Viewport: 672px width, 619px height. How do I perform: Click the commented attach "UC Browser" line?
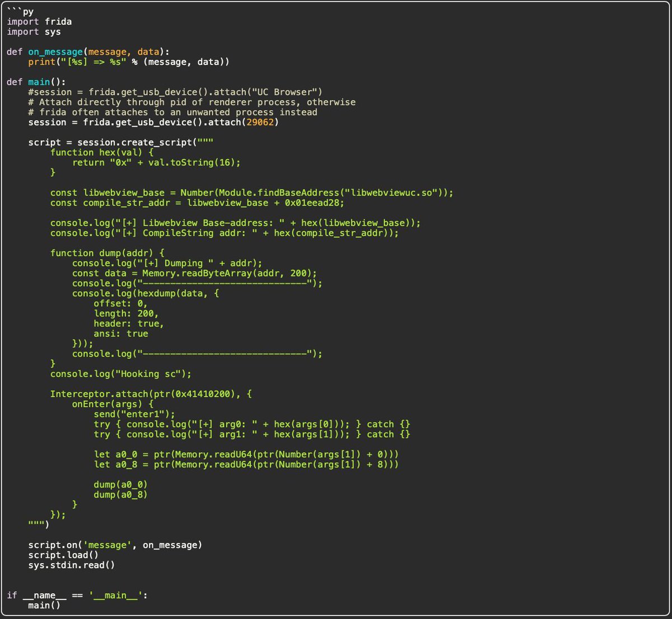coord(175,92)
